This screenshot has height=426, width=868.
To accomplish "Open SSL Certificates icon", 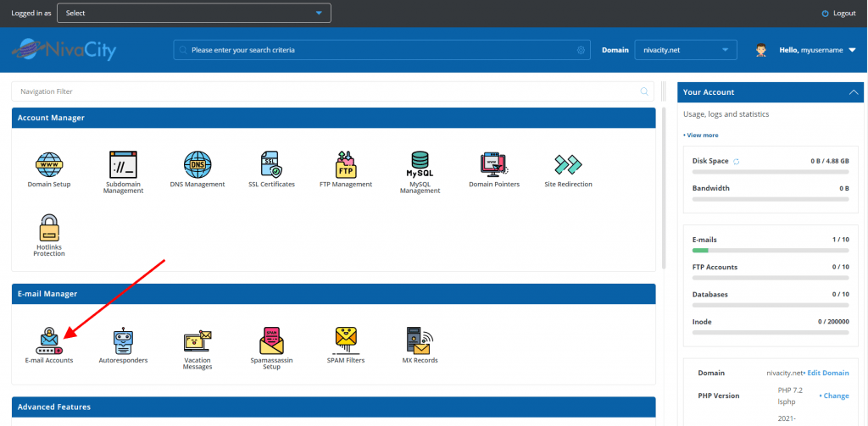I will pos(272,164).
